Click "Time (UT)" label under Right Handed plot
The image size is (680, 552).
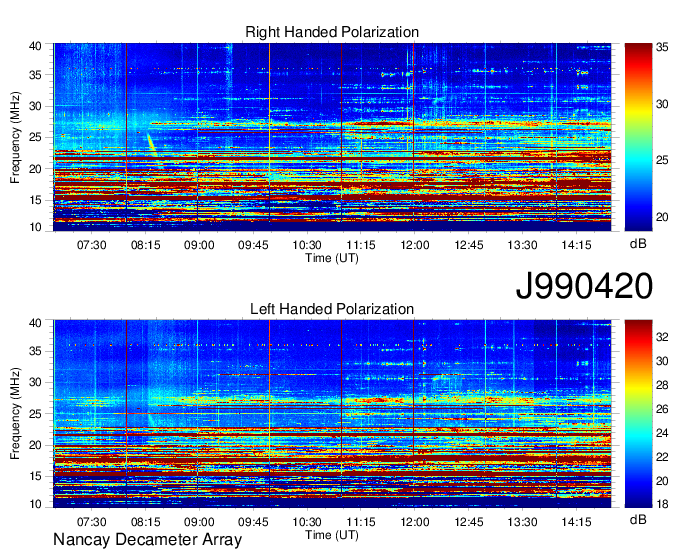(x=332, y=258)
